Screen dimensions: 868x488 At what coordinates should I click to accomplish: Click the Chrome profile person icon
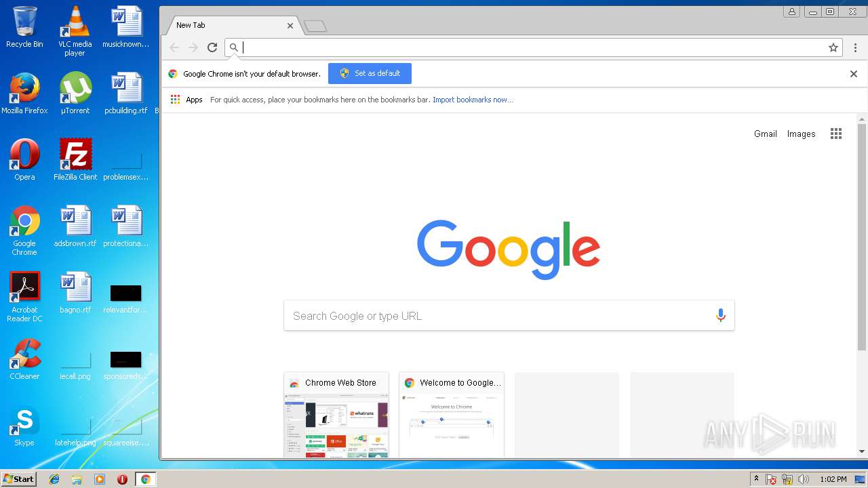[791, 12]
